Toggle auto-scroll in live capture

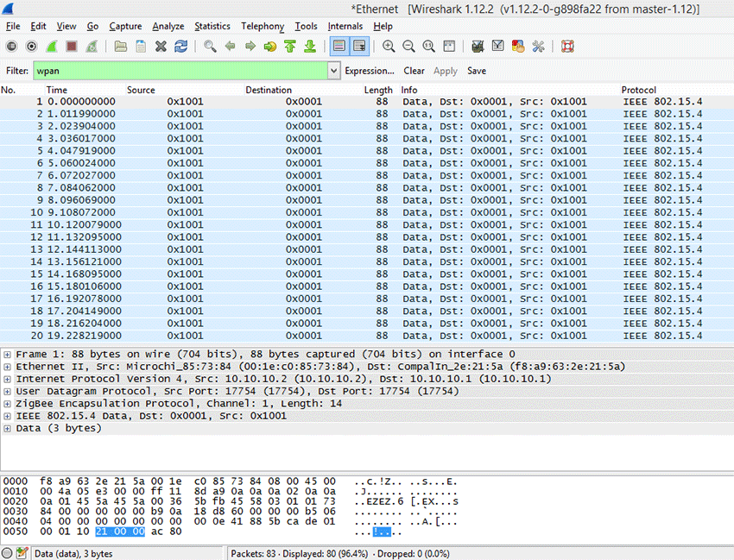359,46
